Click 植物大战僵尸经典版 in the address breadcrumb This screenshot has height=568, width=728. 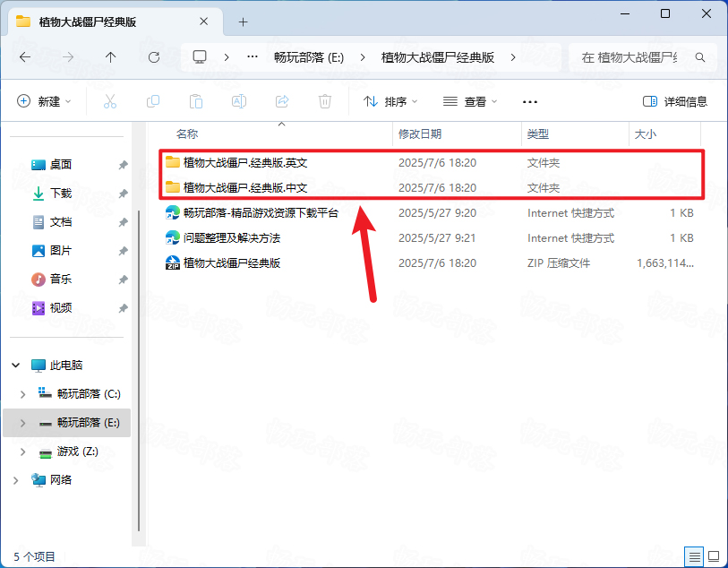(x=437, y=57)
